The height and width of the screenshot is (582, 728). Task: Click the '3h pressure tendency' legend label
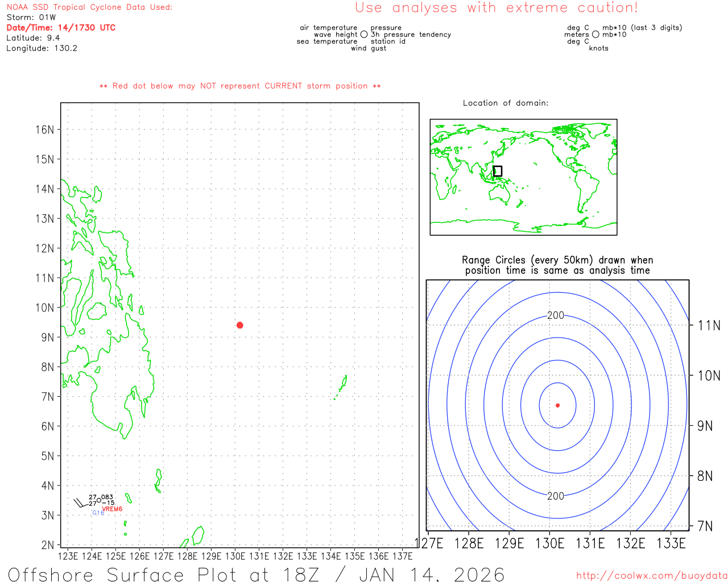[x=411, y=35]
